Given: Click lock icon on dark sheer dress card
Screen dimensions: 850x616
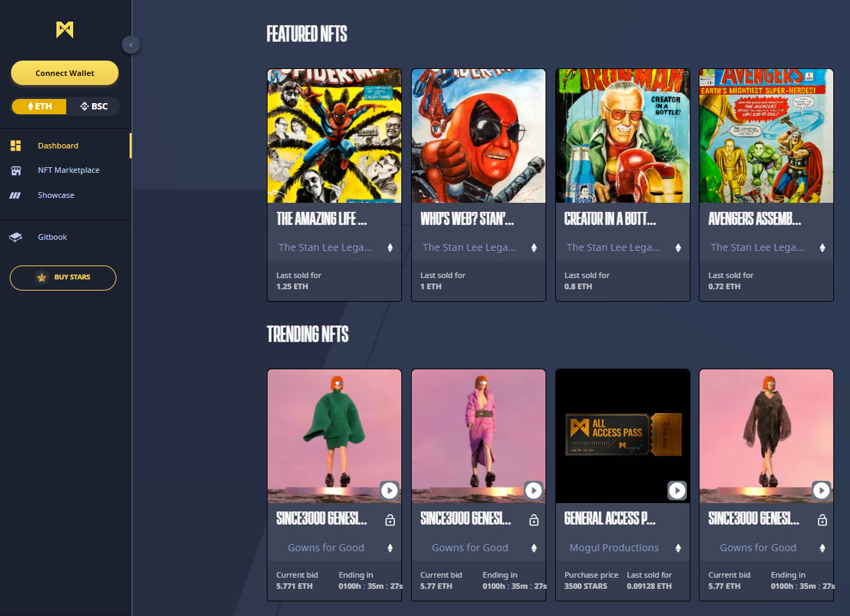Looking at the screenshot, I should 822,520.
